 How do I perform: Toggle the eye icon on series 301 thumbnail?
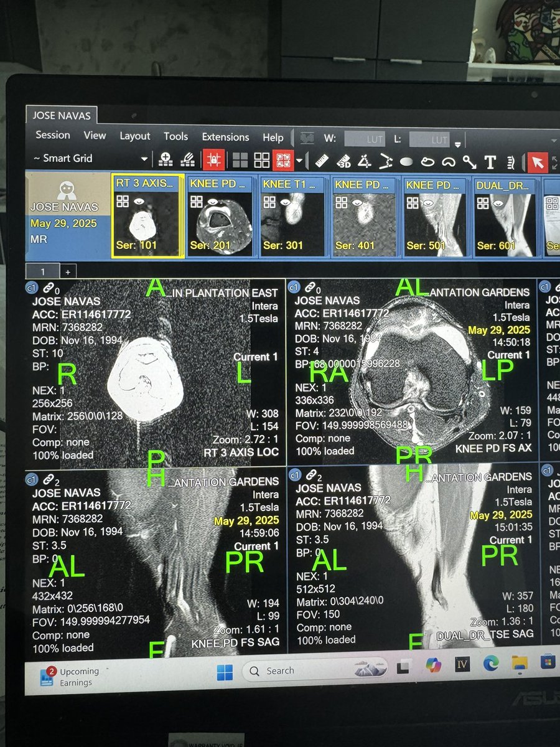tap(286, 201)
